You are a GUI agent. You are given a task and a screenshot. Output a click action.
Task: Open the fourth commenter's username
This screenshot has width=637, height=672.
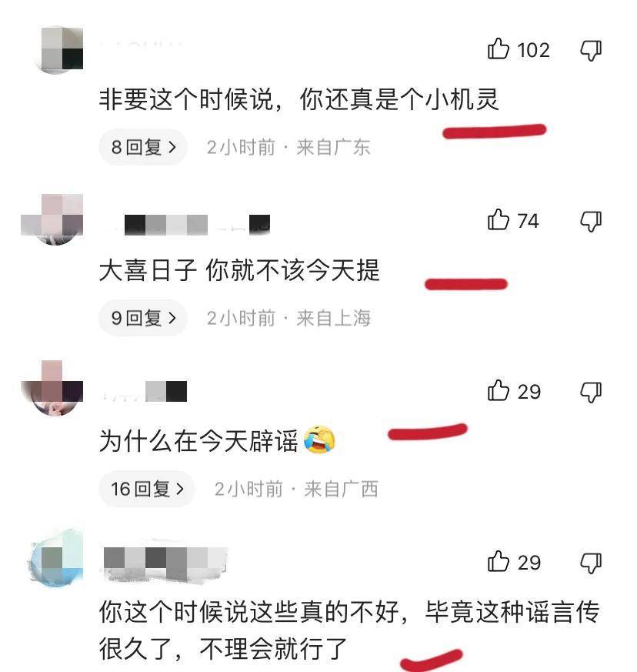tap(165, 562)
